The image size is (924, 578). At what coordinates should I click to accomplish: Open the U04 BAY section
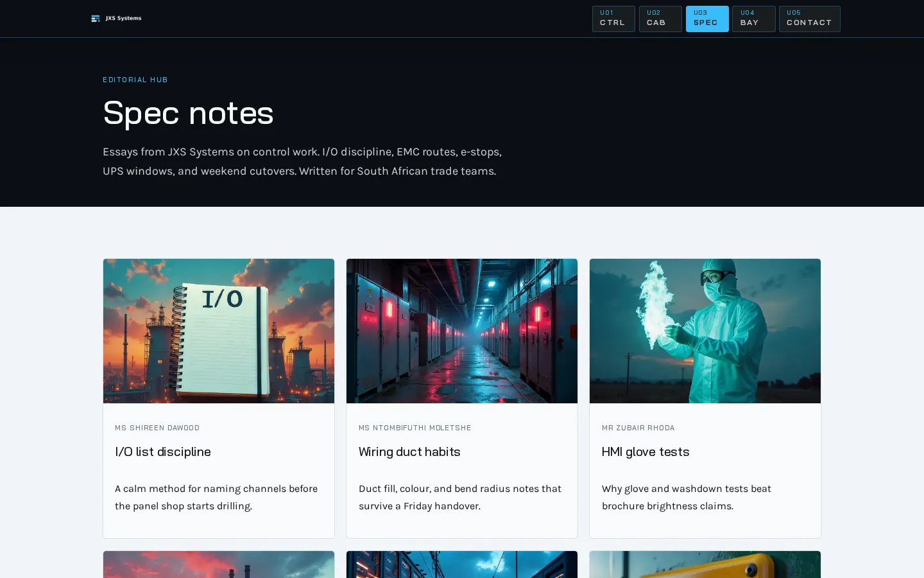click(x=754, y=19)
